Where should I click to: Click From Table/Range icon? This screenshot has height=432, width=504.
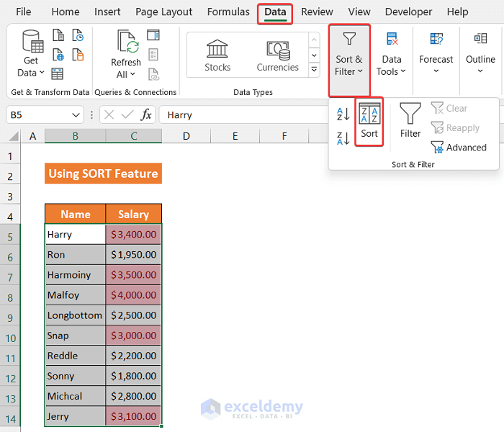click(x=57, y=74)
